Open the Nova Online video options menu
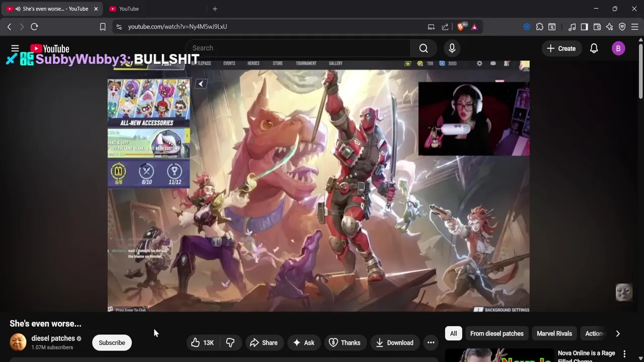 [x=624, y=354]
